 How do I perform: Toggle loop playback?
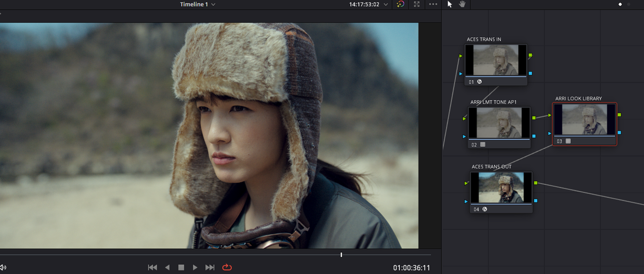227,267
